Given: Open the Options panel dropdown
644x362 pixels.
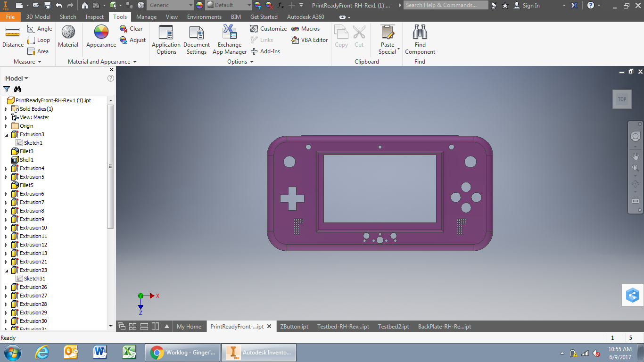Looking at the screenshot, I should coord(240,62).
